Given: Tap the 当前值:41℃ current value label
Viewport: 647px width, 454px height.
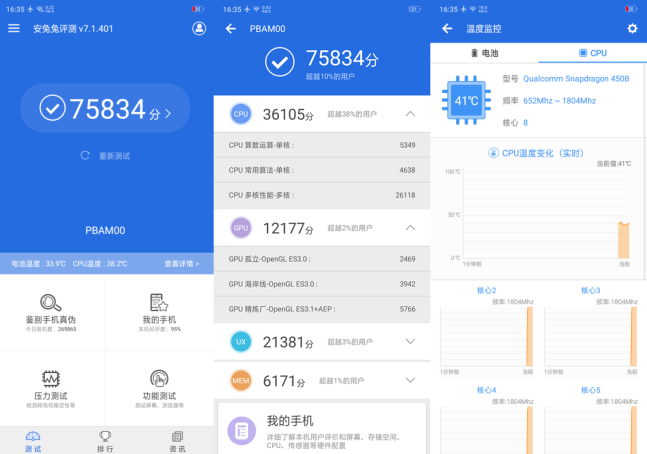Looking at the screenshot, I should click(x=614, y=163).
